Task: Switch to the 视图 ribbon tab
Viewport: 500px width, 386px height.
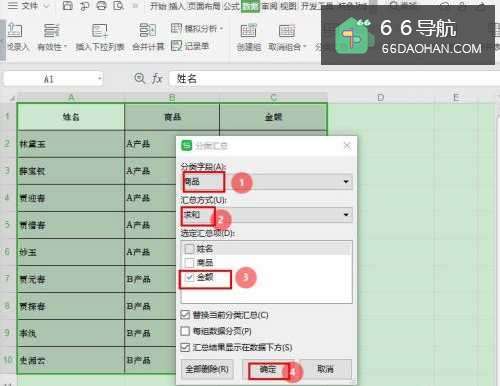Action: (x=288, y=6)
